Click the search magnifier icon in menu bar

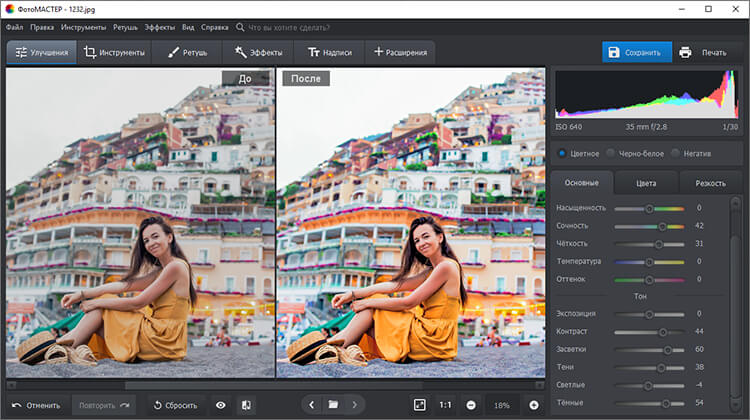click(x=240, y=27)
